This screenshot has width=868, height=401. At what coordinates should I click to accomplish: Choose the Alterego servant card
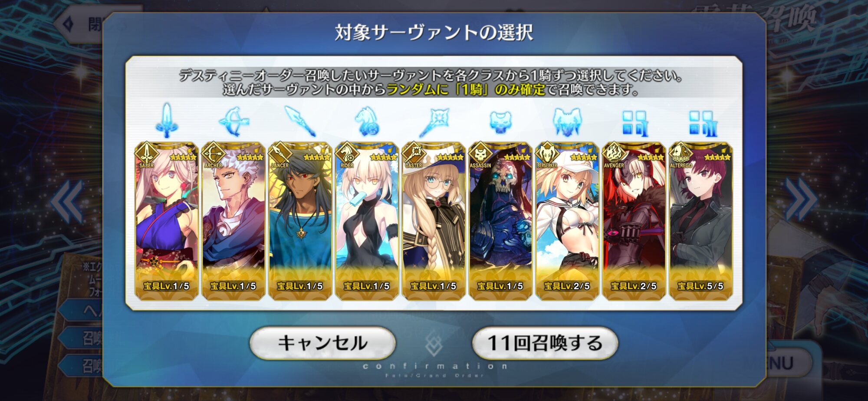click(700, 221)
